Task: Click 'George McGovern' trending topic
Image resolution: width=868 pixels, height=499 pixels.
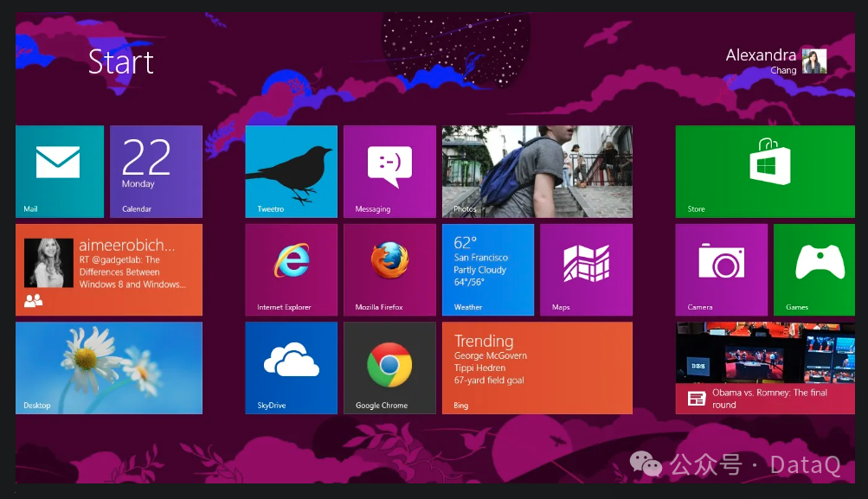Action: coord(491,355)
